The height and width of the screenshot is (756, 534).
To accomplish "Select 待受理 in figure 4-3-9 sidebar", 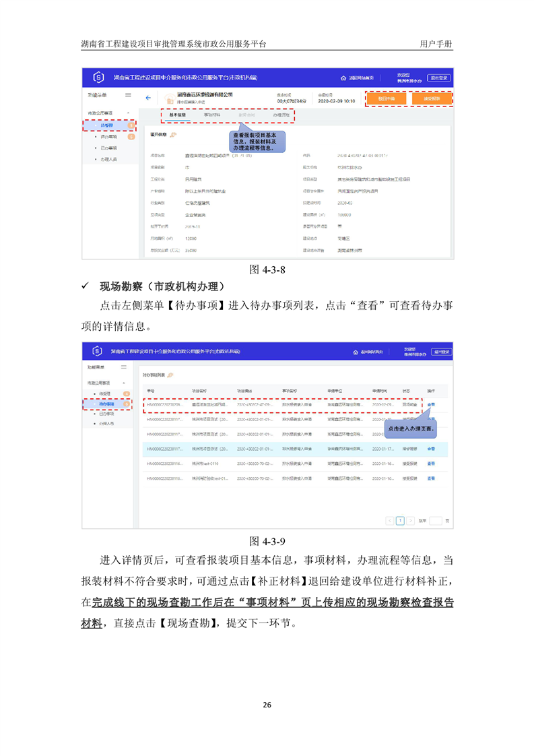I will point(104,394).
